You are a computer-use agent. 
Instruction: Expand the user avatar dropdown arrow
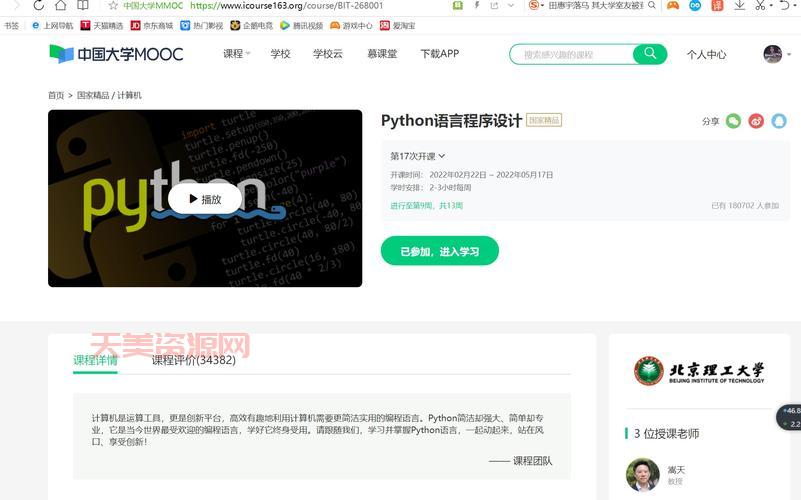[789, 54]
